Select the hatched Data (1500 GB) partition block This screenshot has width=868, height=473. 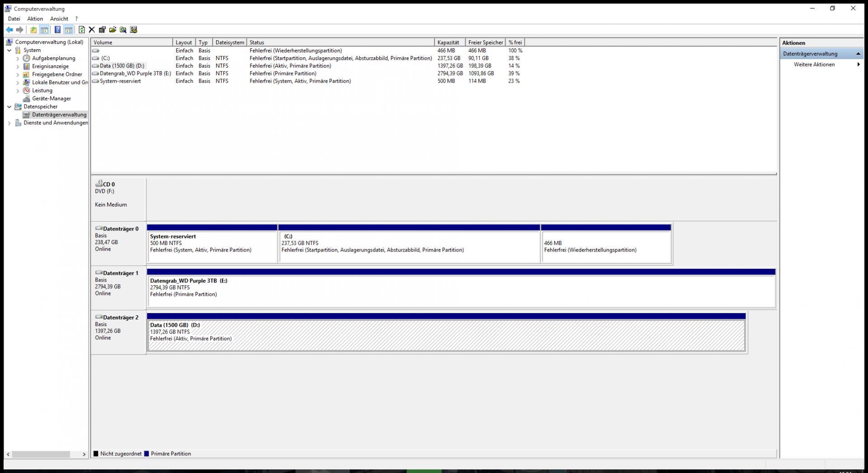coord(446,333)
